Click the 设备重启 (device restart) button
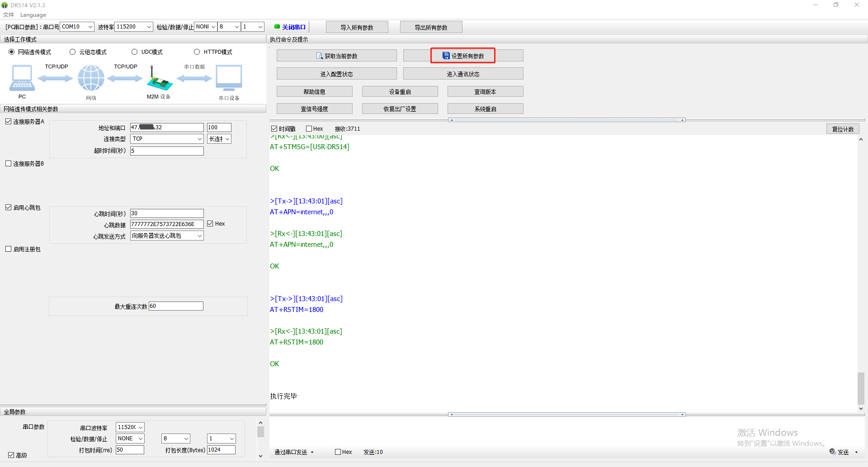868x467 pixels. [x=400, y=92]
